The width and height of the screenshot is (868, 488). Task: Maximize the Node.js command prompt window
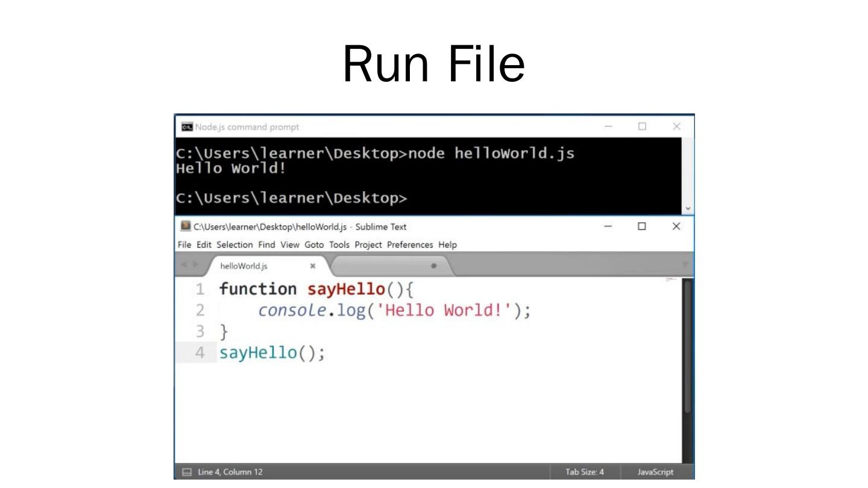(x=642, y=127)
